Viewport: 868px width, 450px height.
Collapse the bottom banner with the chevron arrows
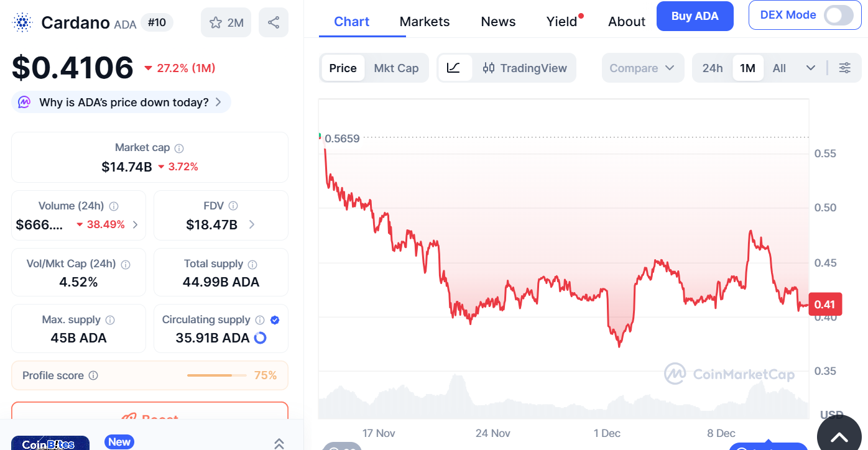279,443
